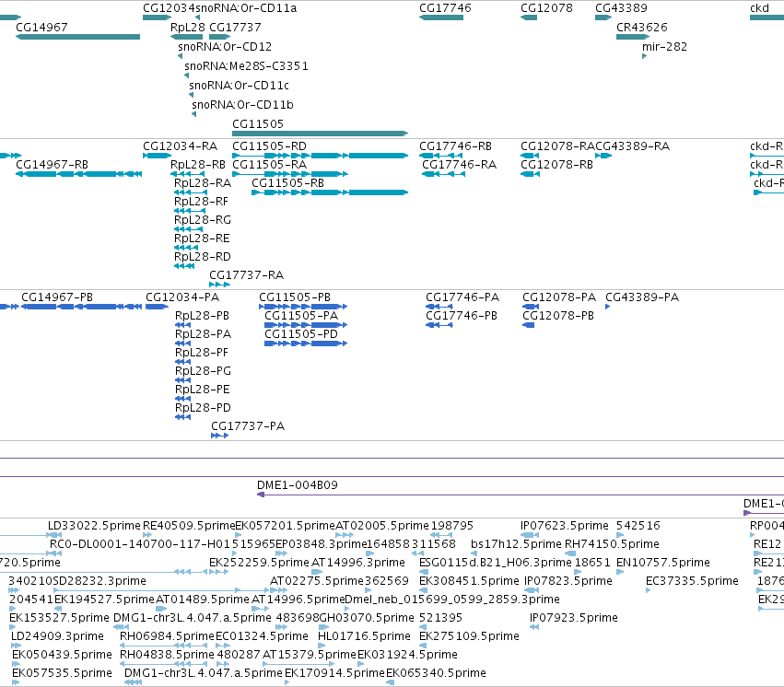Select the RH06984.5prime EST
The image size is (784, 687).
click(x=163, y=646)
